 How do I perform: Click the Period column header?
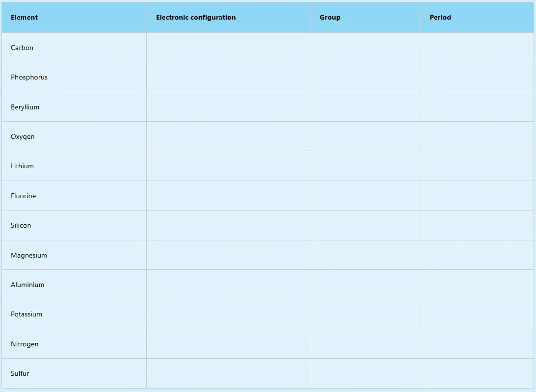477,18
